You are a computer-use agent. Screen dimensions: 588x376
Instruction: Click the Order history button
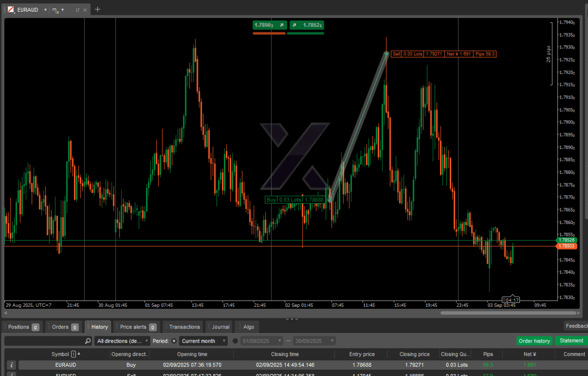point(534,341)
